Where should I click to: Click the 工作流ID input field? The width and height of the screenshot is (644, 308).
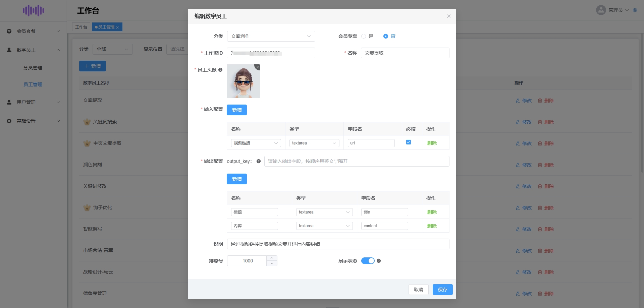point(271,53)
